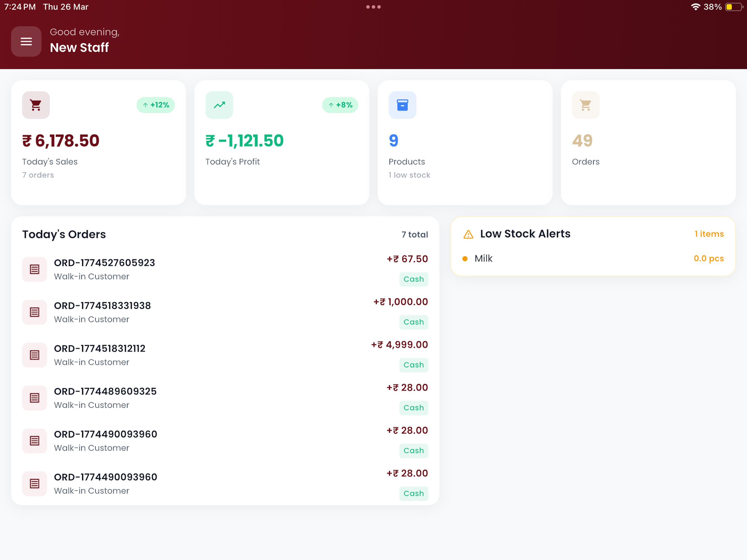Tap receipt icon for ORD-1774527605923
This screenshot has width=747, height=560.
34,269
